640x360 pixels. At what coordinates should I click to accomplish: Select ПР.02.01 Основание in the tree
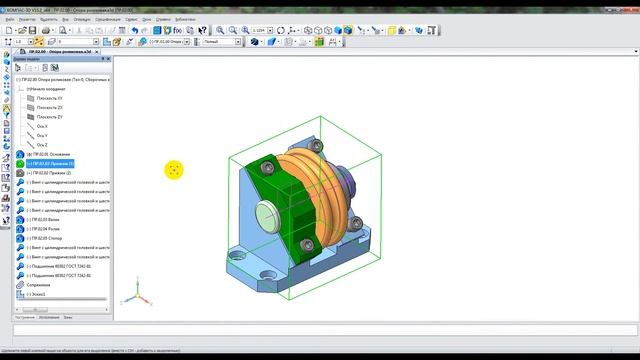point(48,154)
